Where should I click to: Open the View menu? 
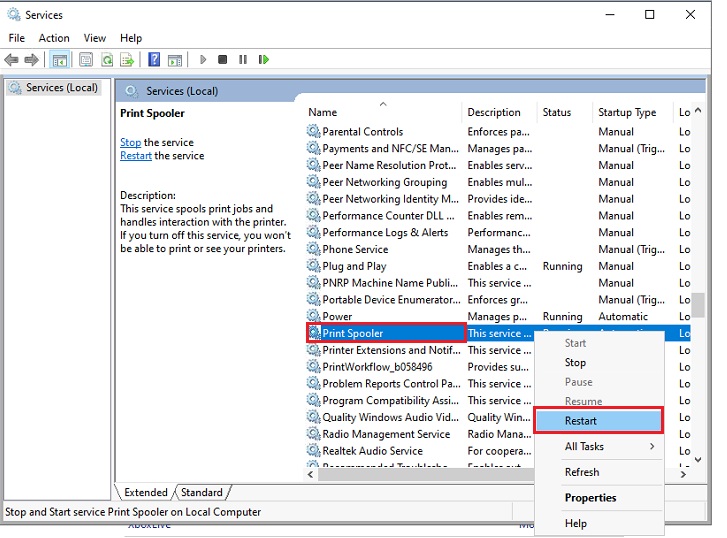tap(95, 38)
